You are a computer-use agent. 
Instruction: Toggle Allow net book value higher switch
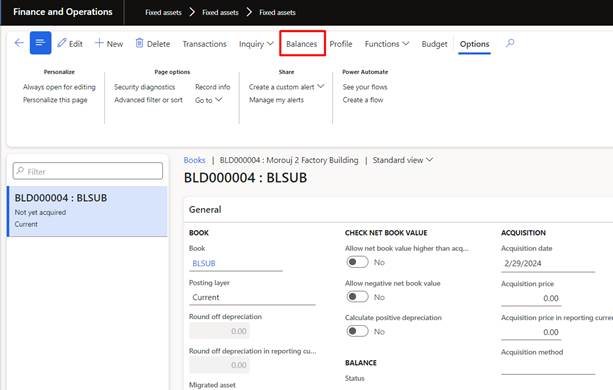point(357,262)
